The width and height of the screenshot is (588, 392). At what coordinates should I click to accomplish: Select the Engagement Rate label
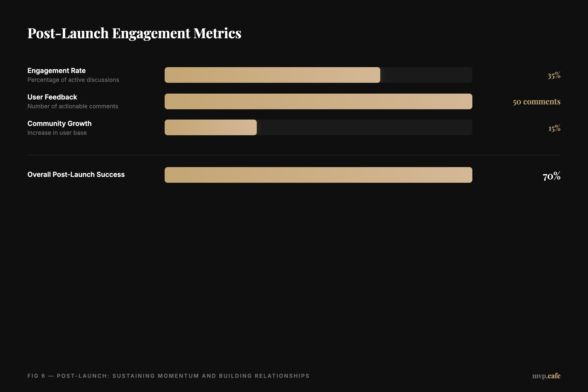(x=56, y=71)
